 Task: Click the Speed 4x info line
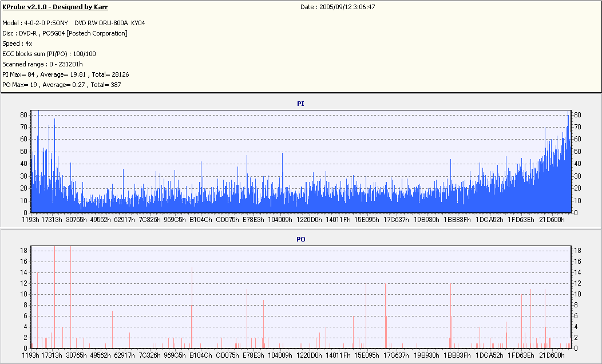(17, 43)
